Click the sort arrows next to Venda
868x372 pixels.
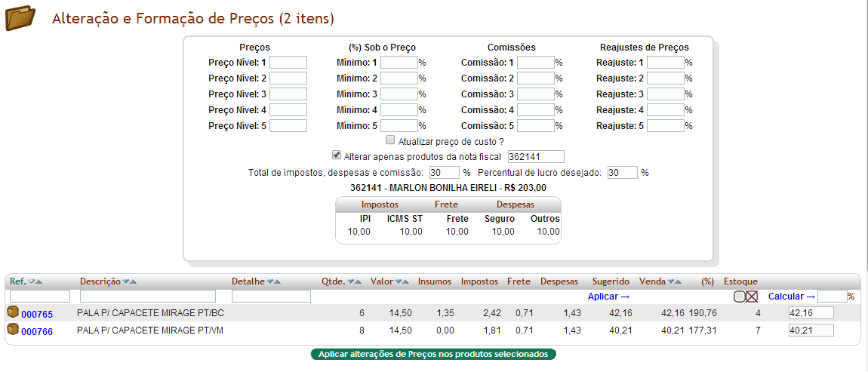click(674, 281)
